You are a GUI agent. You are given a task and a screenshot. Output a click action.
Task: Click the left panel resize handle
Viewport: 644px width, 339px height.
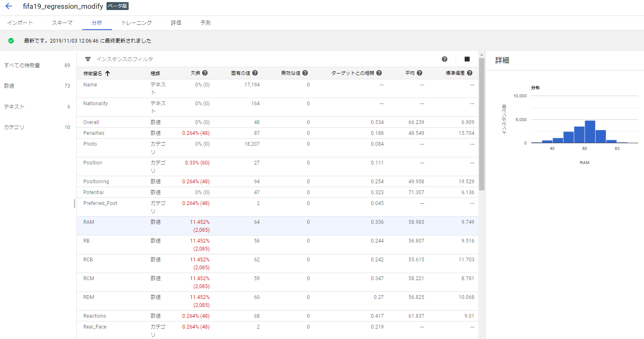(74, 203)
